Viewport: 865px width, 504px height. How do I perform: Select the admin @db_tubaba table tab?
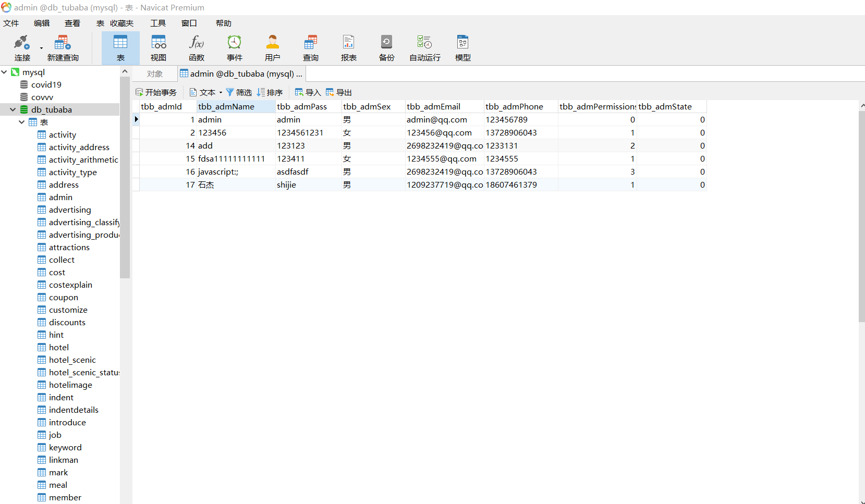coord(241,74)
